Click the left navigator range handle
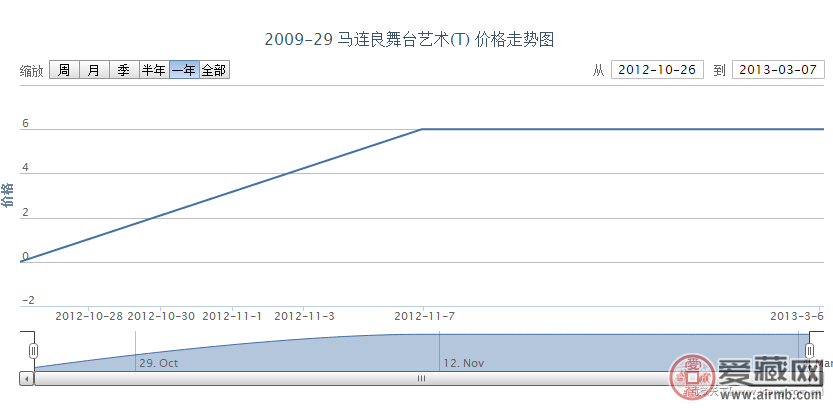 (34, 351)
